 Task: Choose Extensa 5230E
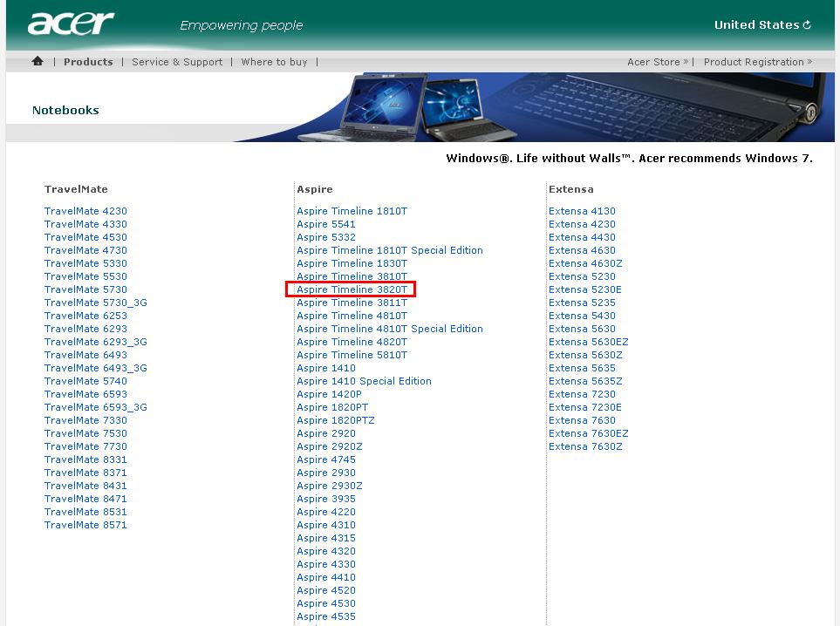pos(585,289)
